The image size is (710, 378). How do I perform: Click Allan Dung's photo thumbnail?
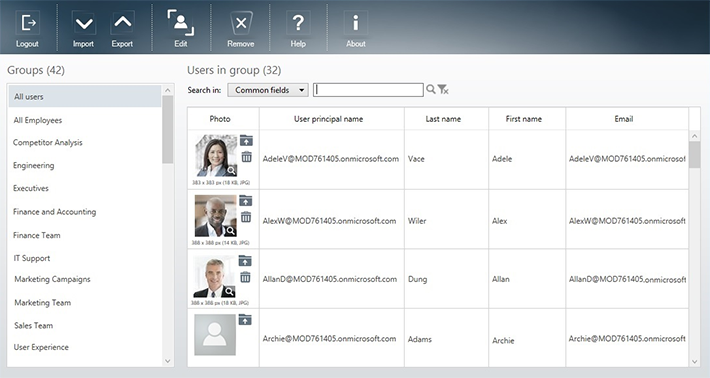215,276
